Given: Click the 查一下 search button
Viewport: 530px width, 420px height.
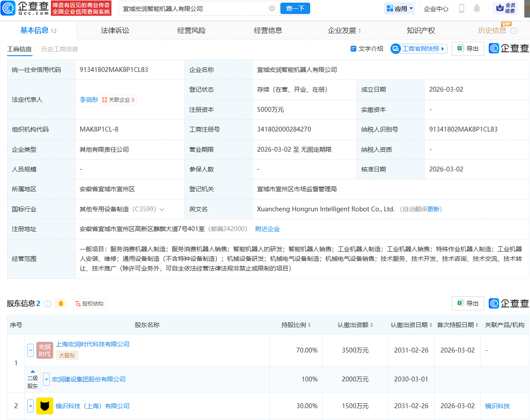Looking at the screenshot, I should coord(295,8).
